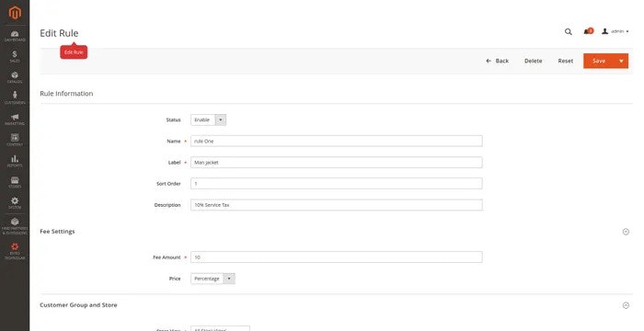Screen dimensions: 644x331
Task: Open the admin account dropdown
Action: coord(615,31)
